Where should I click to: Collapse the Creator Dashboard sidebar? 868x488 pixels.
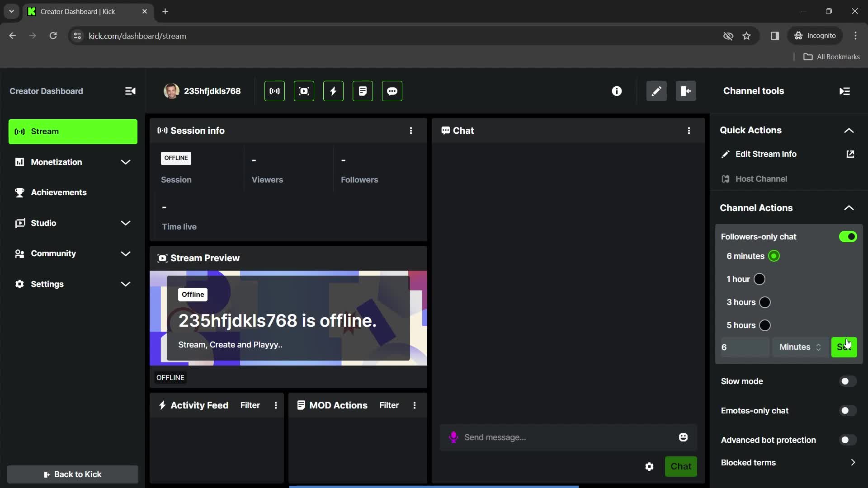click(130, 91)
